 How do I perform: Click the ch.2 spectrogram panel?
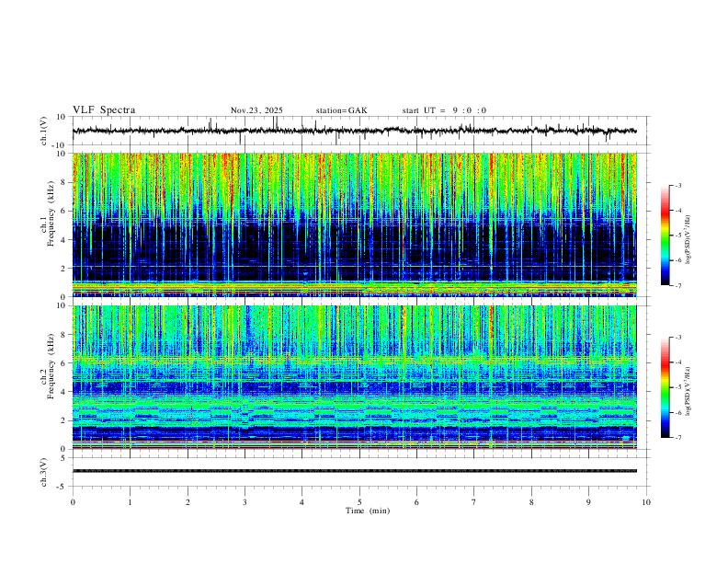[x=354, y=377]
